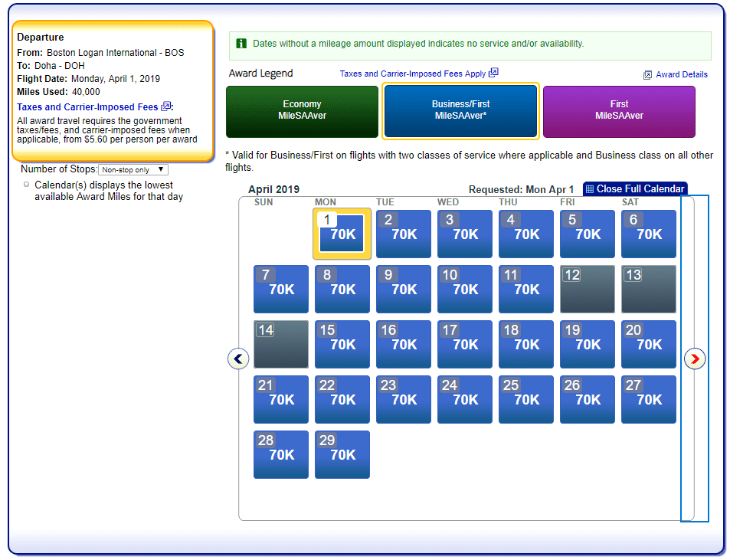Click the green info icon in the notice

tap(241, 44)
